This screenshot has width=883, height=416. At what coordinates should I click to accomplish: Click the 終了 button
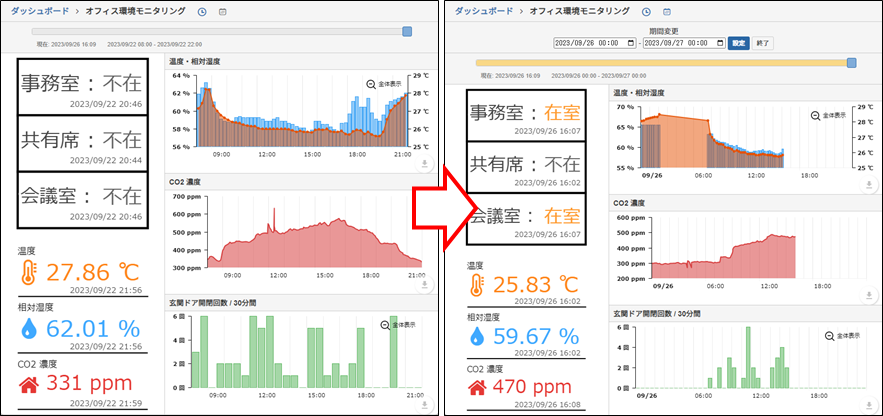762,43
